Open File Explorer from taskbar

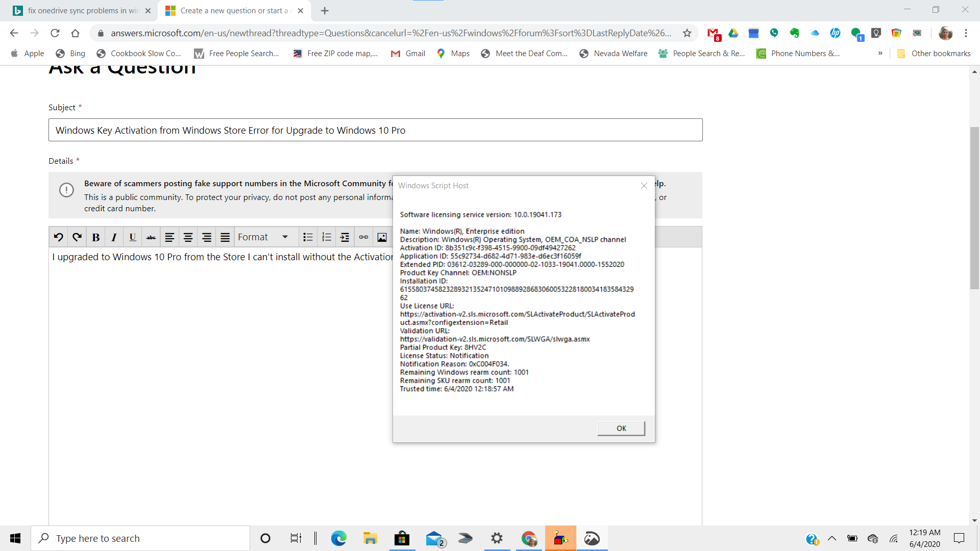coord(370,538)
